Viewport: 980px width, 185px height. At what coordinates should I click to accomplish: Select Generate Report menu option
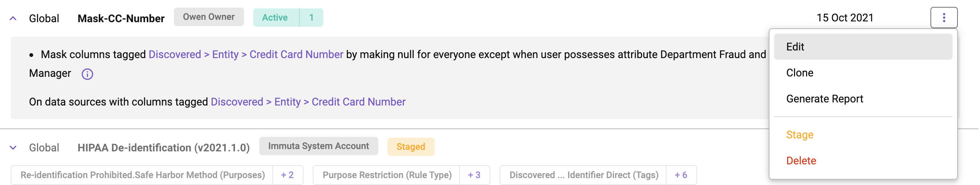tap(863, 99)
